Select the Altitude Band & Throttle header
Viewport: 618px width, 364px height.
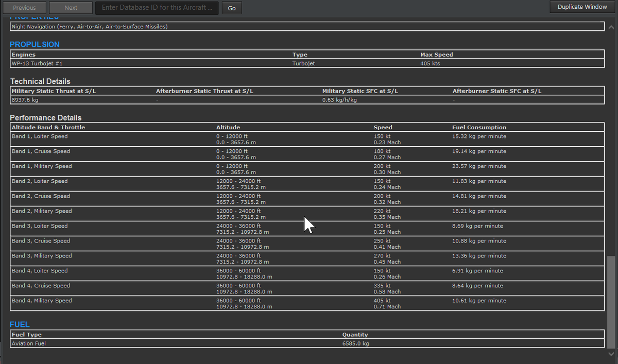coord(48,127)
